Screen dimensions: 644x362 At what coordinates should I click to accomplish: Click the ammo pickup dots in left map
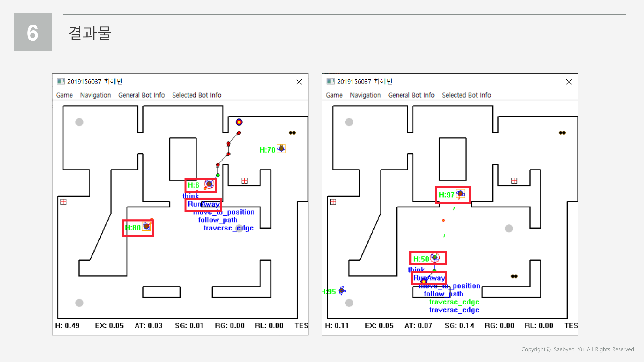293,133
